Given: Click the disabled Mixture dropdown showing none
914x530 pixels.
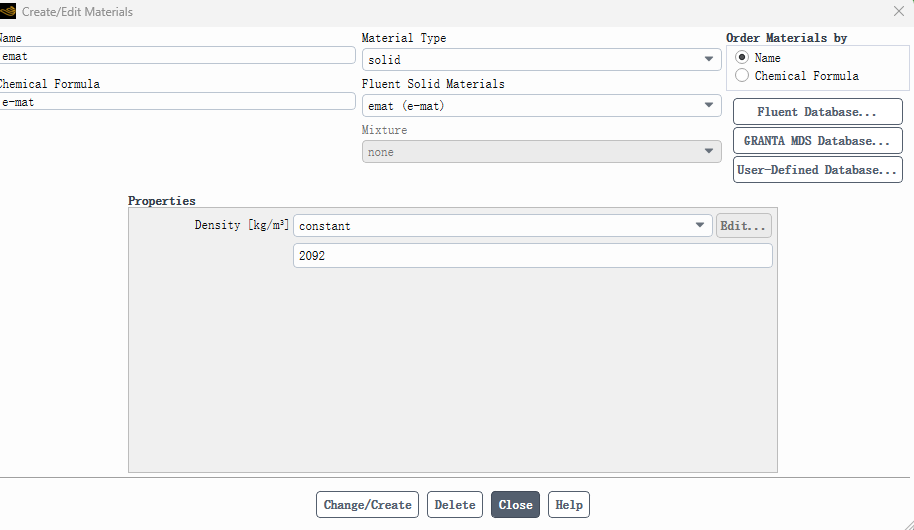Looking at the screenshot, I should [542, 152].
